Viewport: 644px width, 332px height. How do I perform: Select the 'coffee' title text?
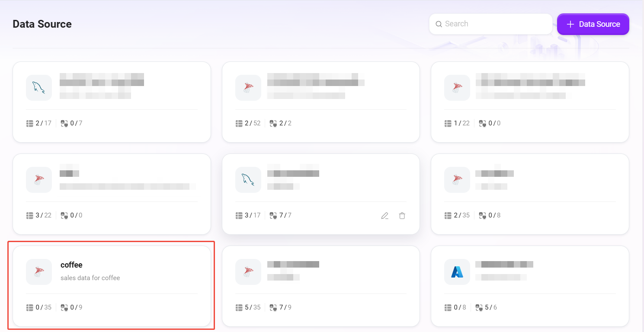pyautogui.click(x=71, y=265)
